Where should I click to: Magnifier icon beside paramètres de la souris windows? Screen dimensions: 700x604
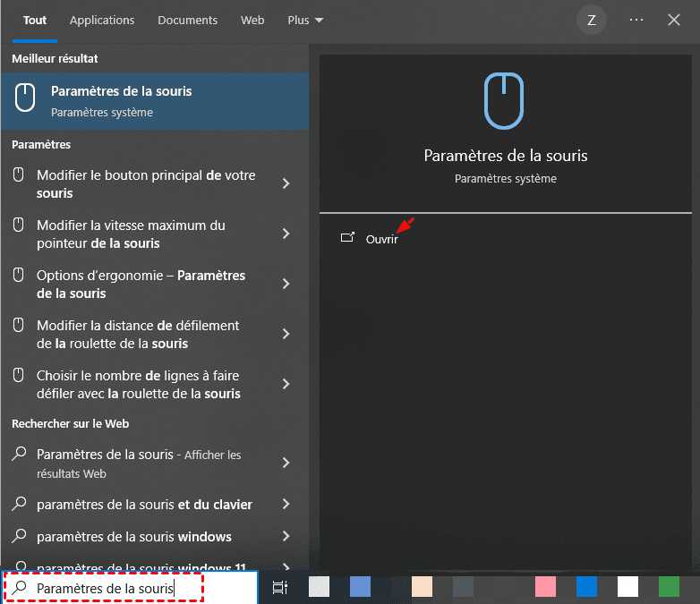19,536
